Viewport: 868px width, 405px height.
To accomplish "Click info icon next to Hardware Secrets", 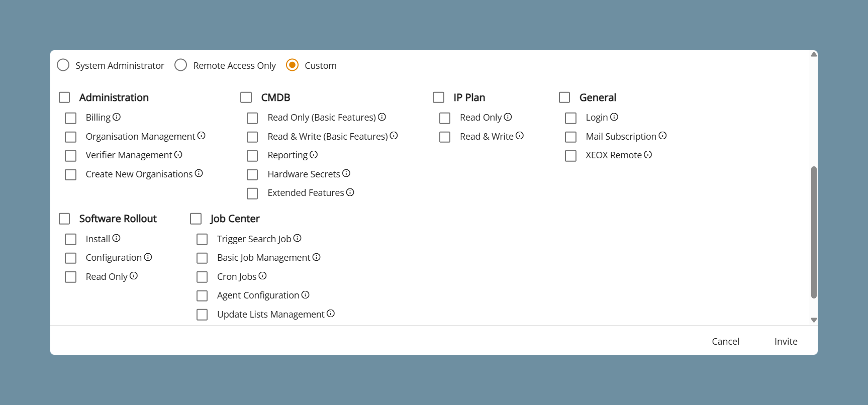I will 346,173.
